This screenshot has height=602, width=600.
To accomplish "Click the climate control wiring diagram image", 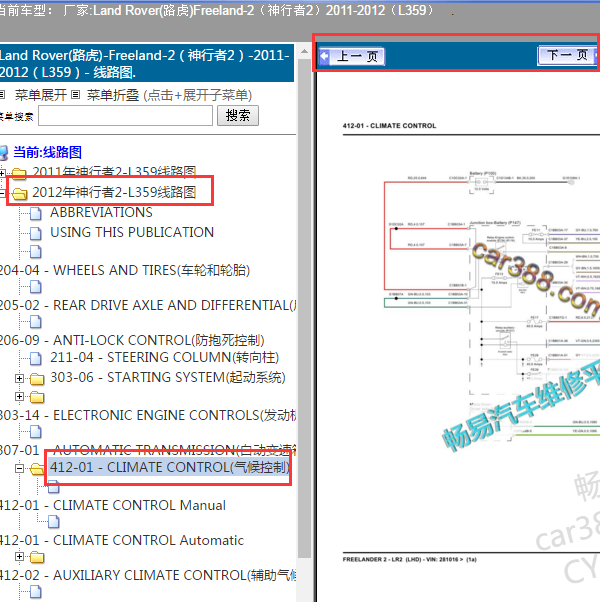I will tap(491, 307).
